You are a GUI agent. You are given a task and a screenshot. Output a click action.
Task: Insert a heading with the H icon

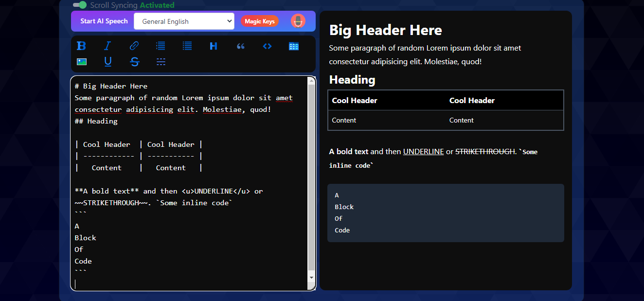[x=214, y=46]
